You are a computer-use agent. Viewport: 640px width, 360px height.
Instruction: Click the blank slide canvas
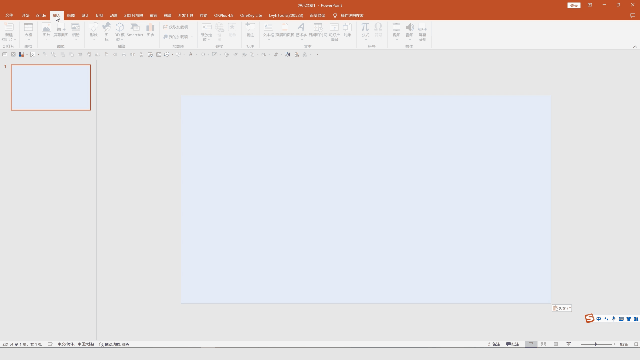pyautogui.click(x=366, y=199)
